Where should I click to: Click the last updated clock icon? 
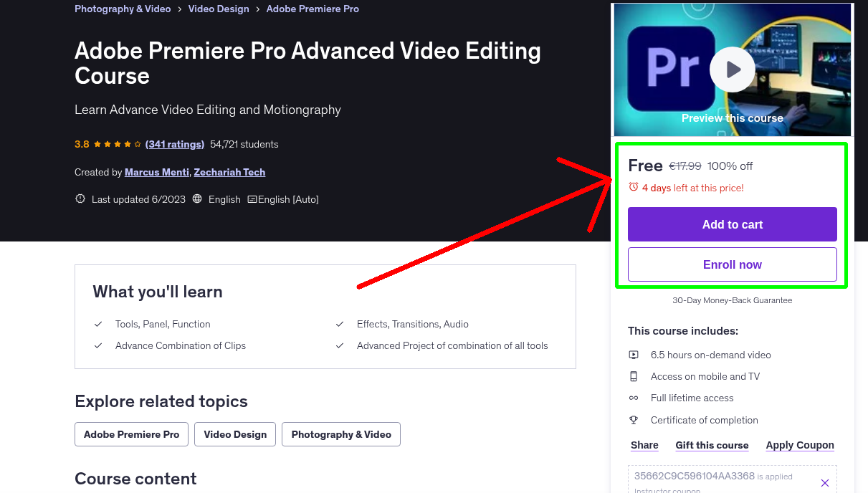point(80,198)
